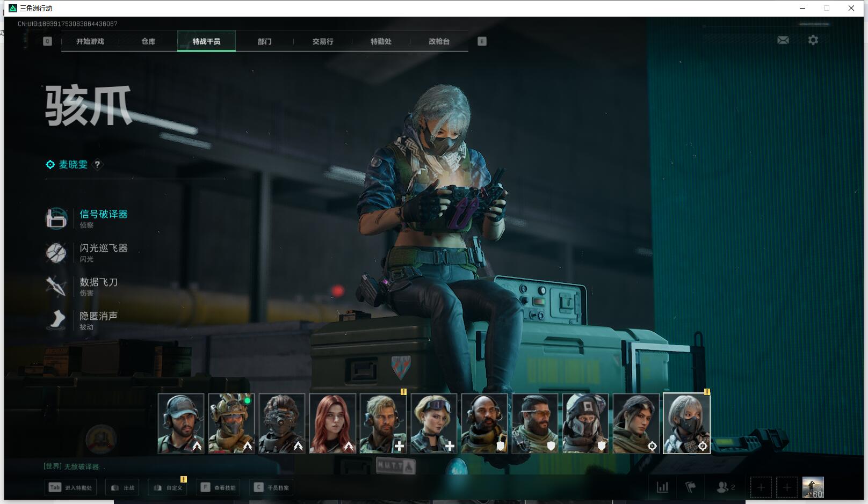
Task: Open the C 干员档案 button
Action: pos(271,487)
